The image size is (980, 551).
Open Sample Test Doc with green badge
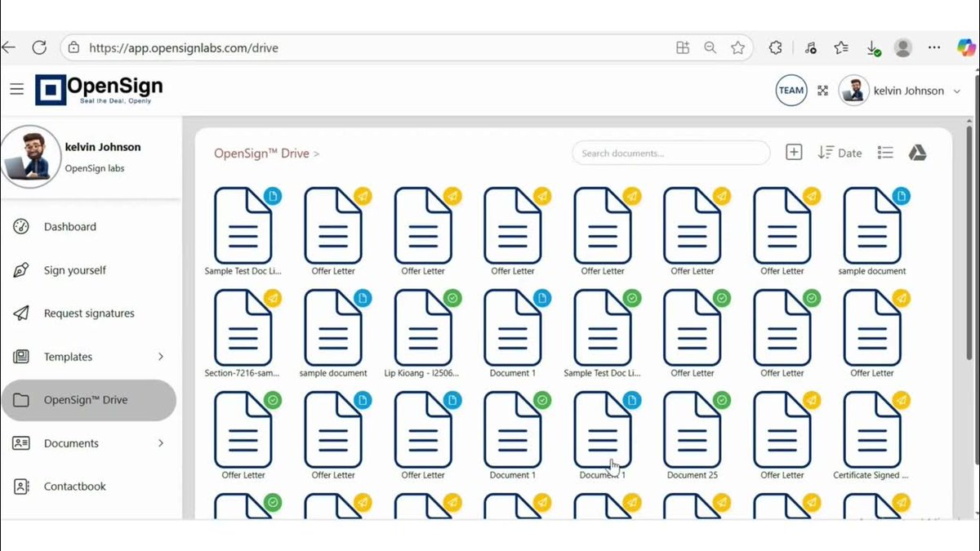(603, 335)
